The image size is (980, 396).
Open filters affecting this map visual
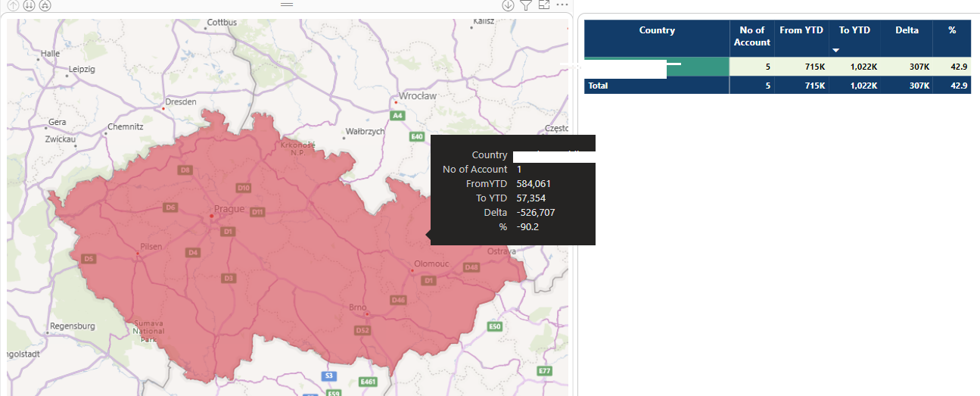(x=526, y=5)
